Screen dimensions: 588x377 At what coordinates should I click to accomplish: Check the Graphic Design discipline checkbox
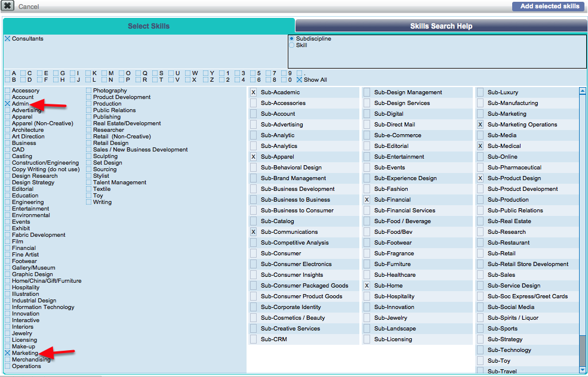[7, 274]
